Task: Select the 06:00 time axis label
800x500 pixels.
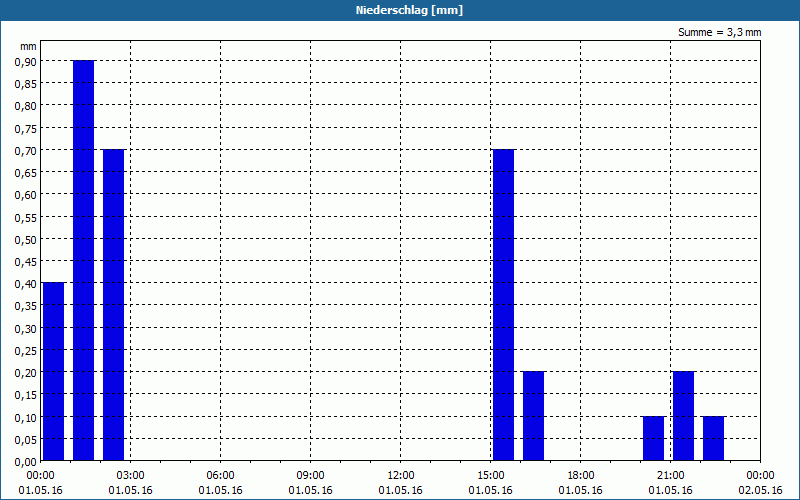Action: (220, 476)
